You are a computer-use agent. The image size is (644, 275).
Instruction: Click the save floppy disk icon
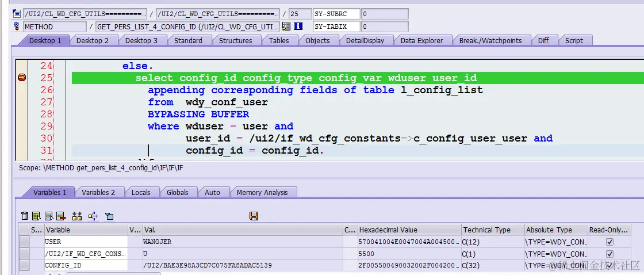click(x=254, y=216)
